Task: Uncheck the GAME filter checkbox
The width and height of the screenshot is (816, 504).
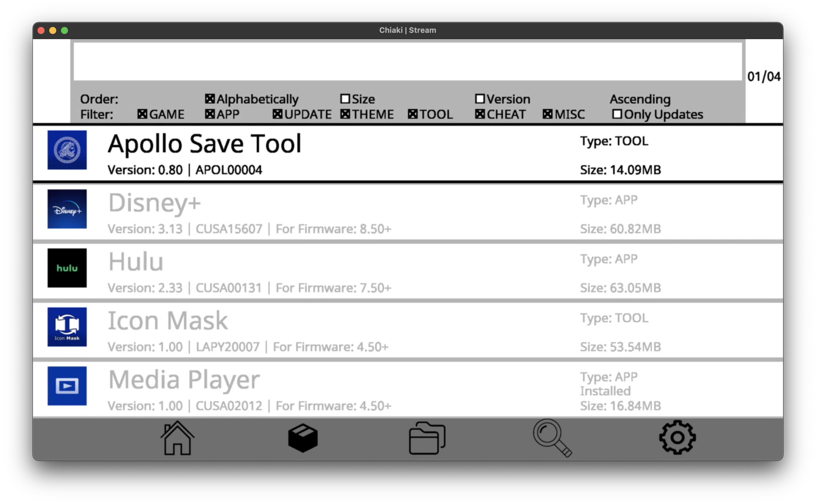Action: pyautogui.click(x=142, y=114)
